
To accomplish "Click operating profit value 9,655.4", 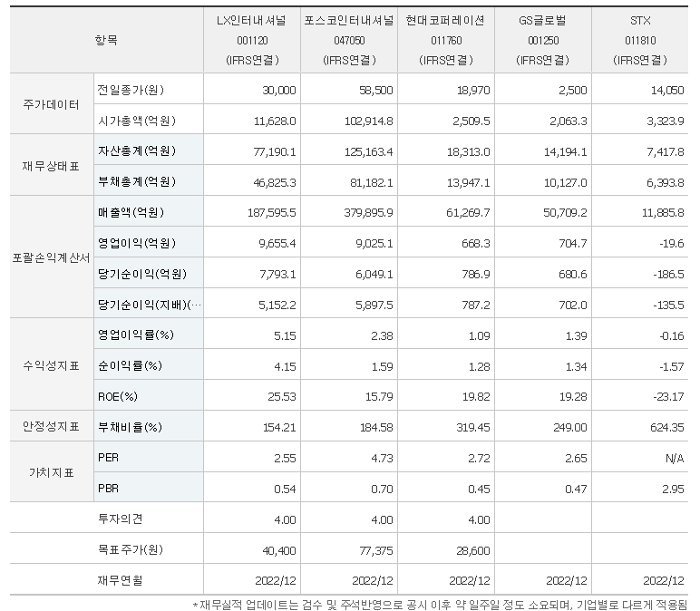I will click(277, 244).
